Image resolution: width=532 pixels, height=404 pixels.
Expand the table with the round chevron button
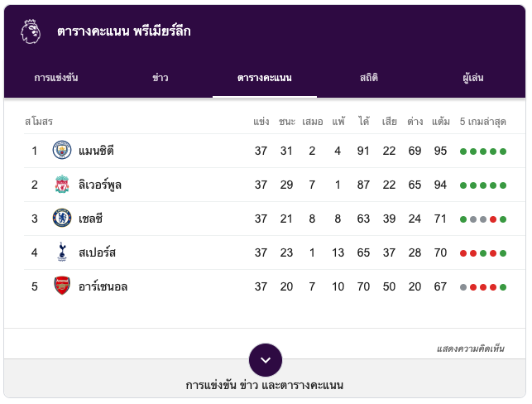pos(266,360)
